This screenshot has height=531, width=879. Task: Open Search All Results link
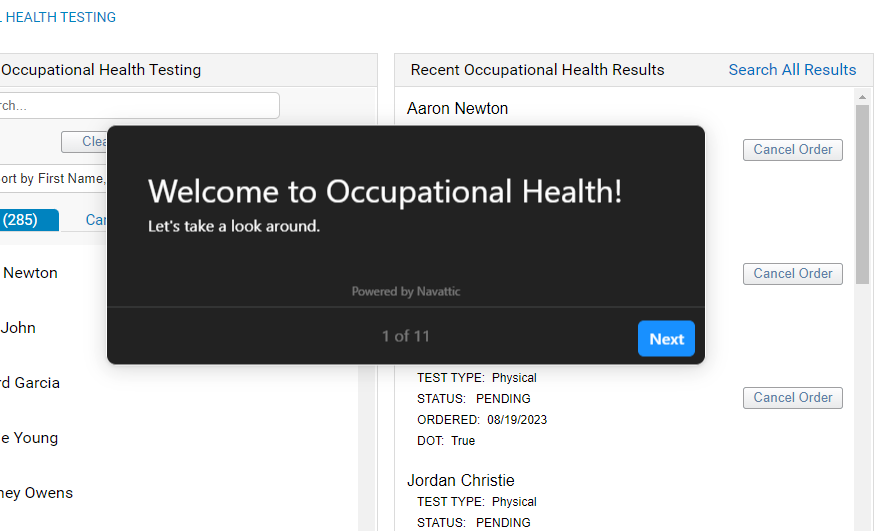point(792,70)
